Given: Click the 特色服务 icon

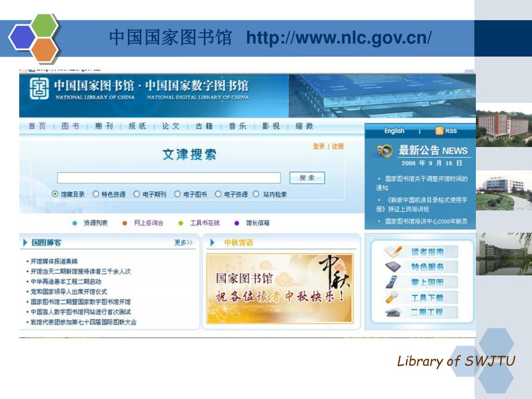Looking at the screenshot, I should (393, 267).
